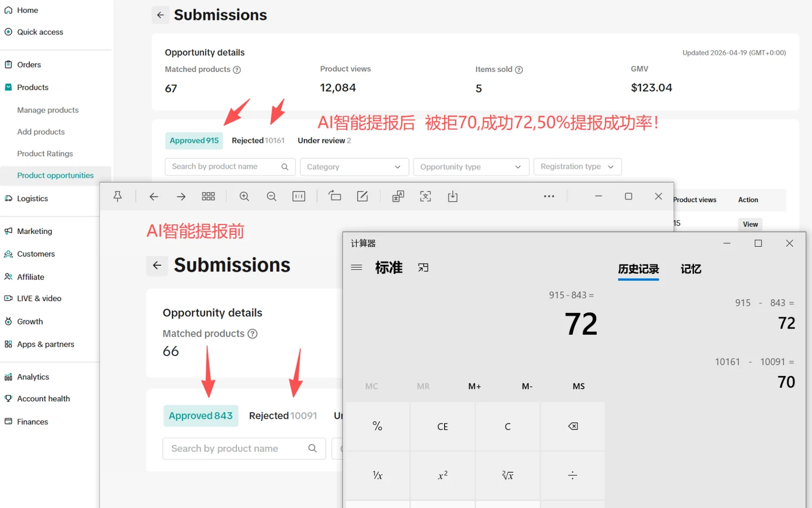
Task: Expand the Category dropdown
Action: tap(354, 167)
